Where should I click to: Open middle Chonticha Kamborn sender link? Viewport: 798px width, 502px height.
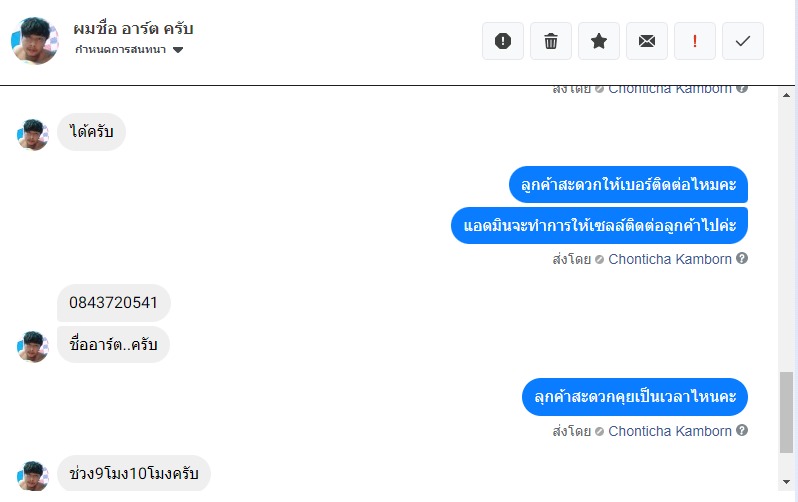pyautogui.click(x=670, y=259)
